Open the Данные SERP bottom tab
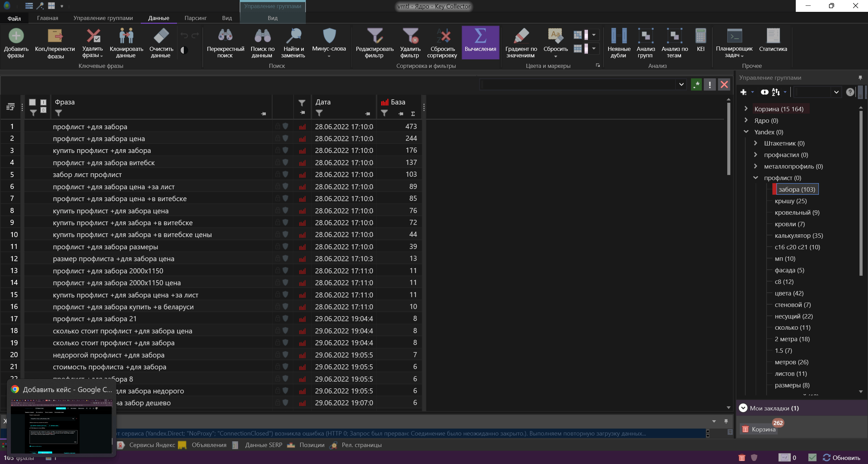The width and height of the screenshot is (868, 464). pyautogui.click(x=263, y=445)
